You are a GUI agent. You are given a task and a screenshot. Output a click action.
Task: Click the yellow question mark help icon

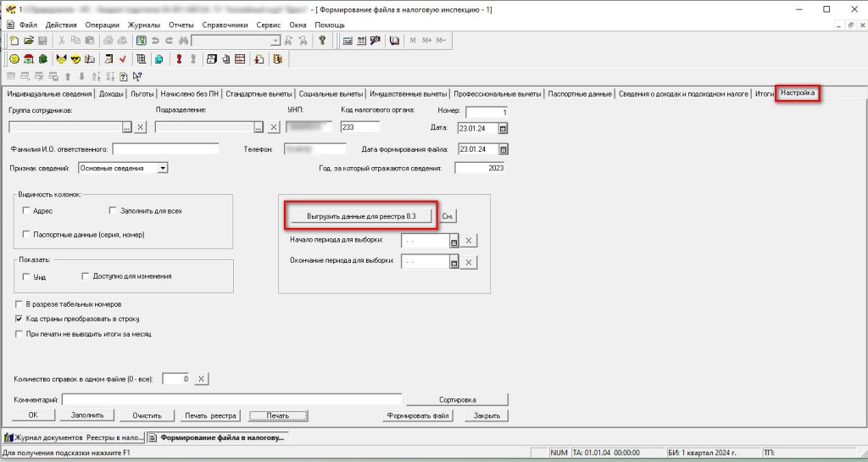(322, 41)
